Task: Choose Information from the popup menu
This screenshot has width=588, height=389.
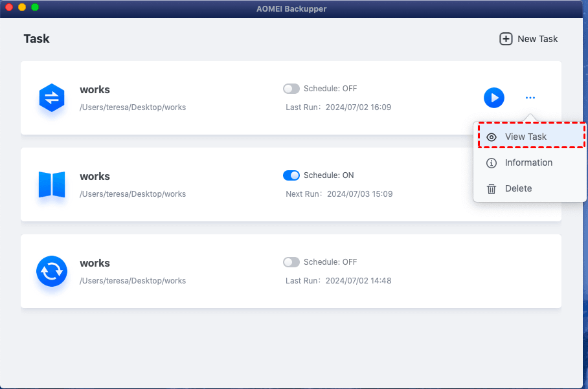Action: pyautogui.click(x=530, y=162)
